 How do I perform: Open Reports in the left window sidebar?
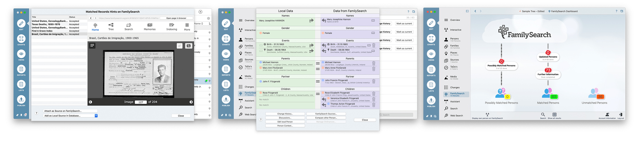pyautogui.click(x=21, y=71)
